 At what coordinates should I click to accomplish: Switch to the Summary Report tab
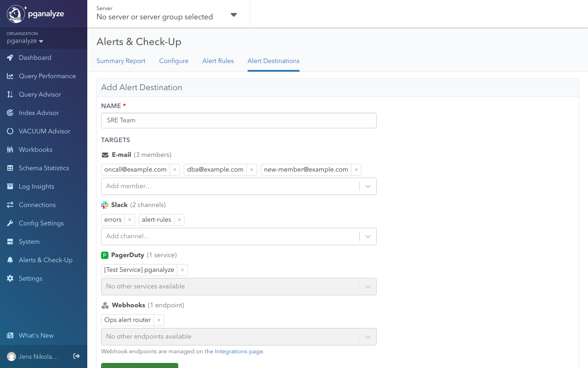(x=121, y=61)
